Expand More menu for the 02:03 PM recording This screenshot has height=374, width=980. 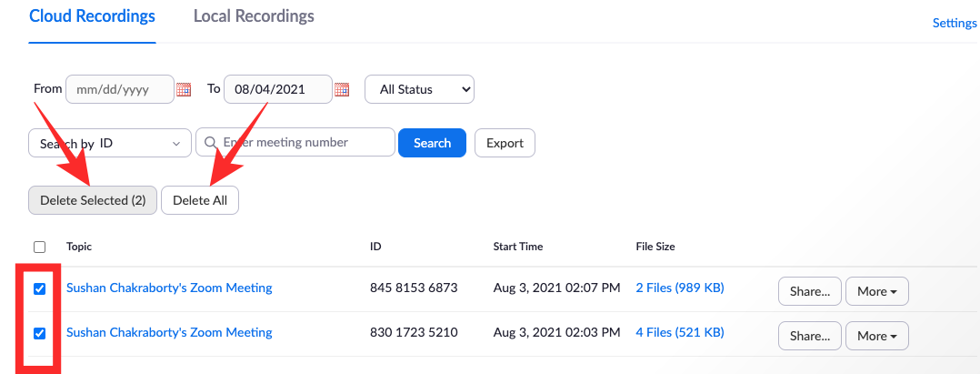pos(876,336)
